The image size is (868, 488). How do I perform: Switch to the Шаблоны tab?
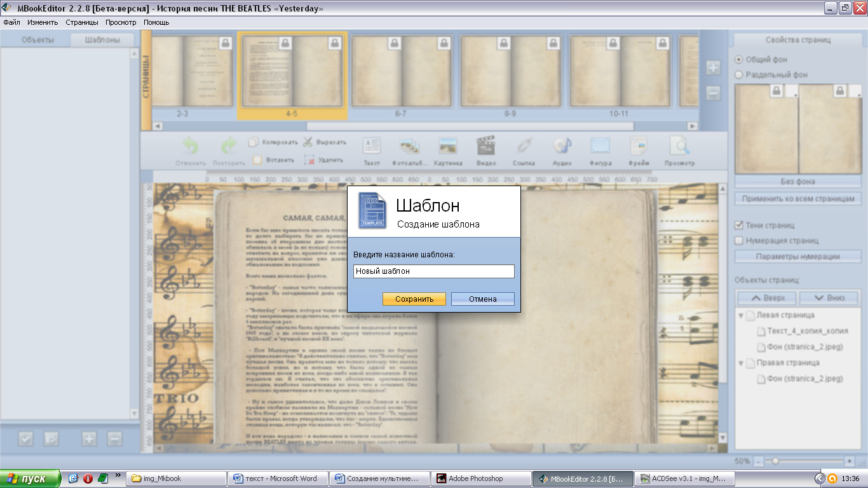pos(102,39)
